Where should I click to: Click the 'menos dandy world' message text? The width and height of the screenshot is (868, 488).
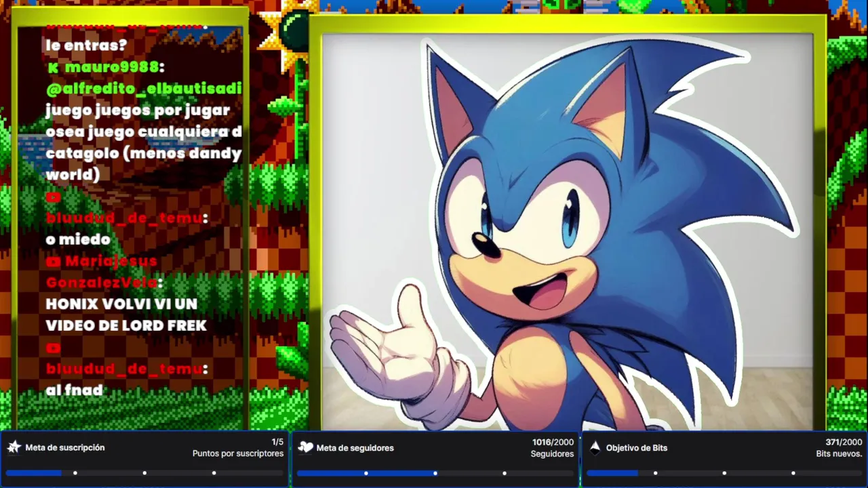tap(144, 163)
